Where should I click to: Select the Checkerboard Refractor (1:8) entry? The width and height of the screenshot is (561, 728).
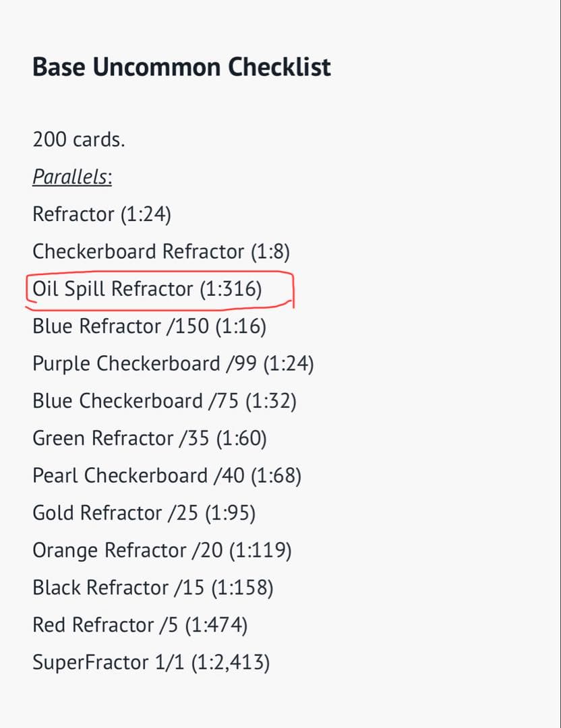pyautogui.click(x=161, y=251)
